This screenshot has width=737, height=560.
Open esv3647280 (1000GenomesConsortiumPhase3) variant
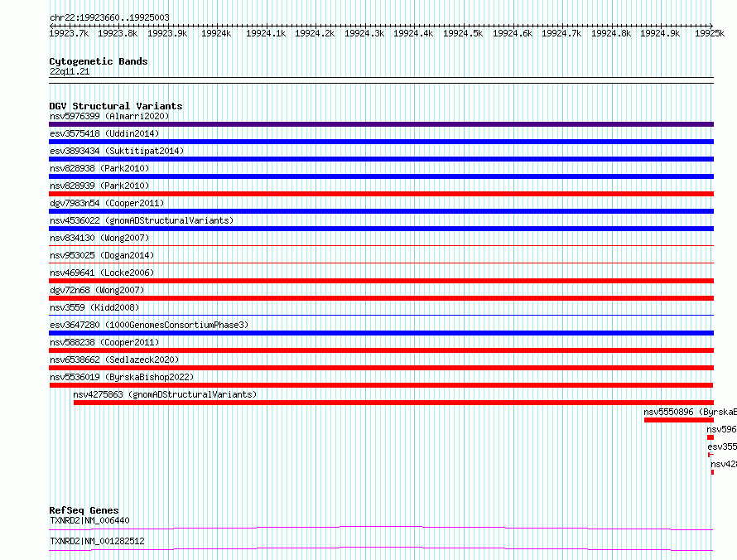pos(149,325)
